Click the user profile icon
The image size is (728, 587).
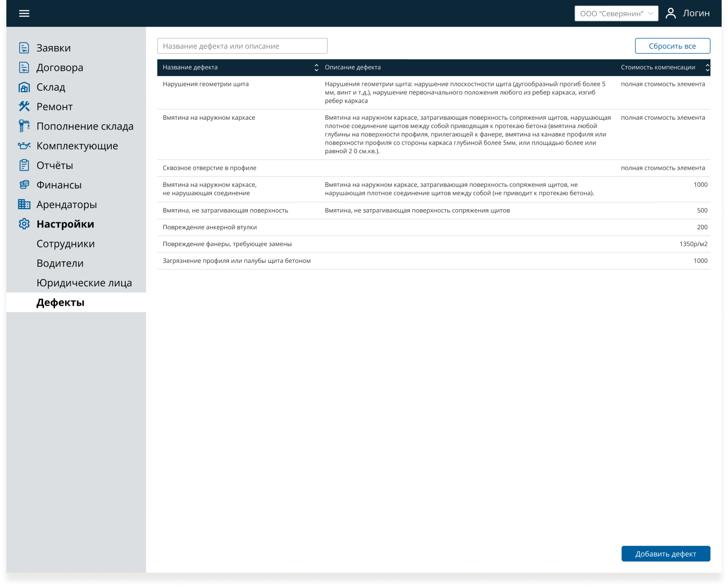671,14
